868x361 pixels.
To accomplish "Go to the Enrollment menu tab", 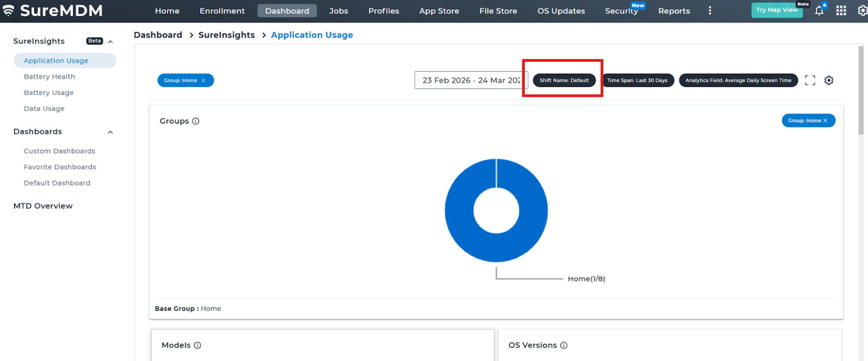I will (x=222, y=11).
